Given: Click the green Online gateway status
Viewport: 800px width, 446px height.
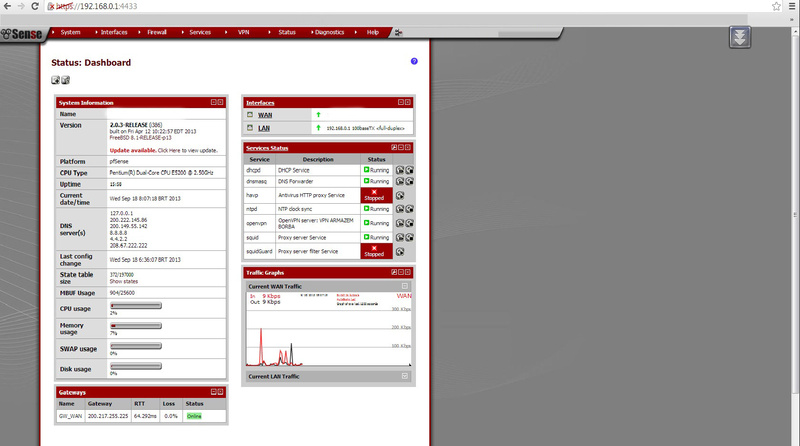Looking at the screenshot, I should (x=194, y=416).
